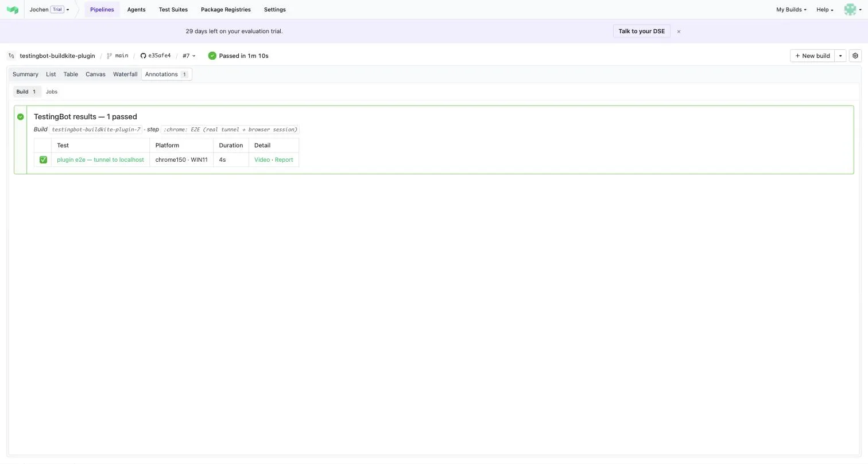Expand the New build options arrow
The image size is (868, 464).
[x=840, y=56]
